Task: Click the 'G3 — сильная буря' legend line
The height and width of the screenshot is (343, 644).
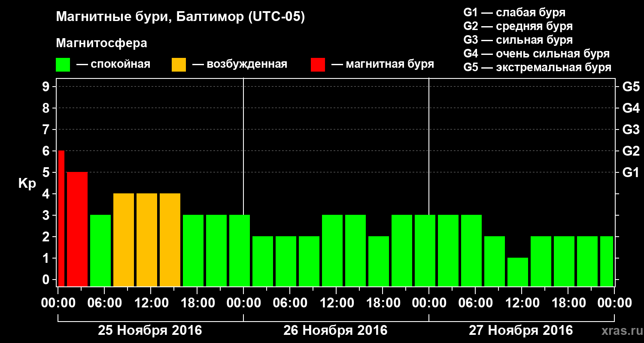Action: 518,40
